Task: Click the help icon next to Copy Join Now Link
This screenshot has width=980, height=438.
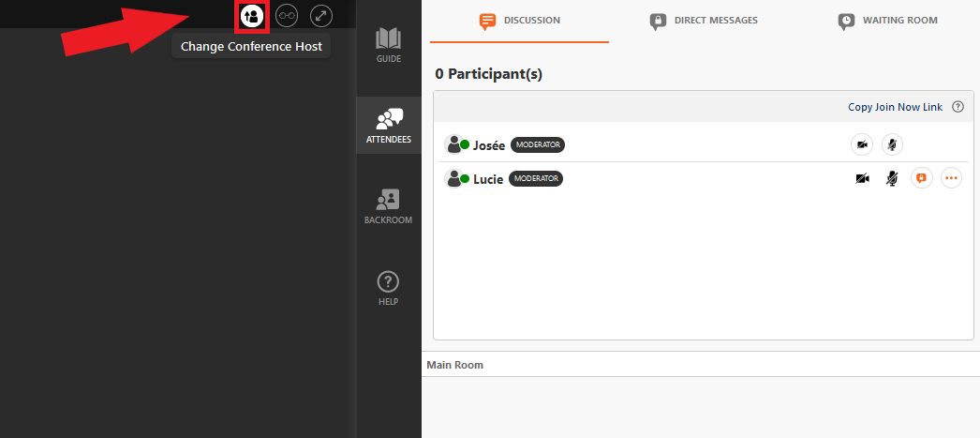Action: [958, 107]
